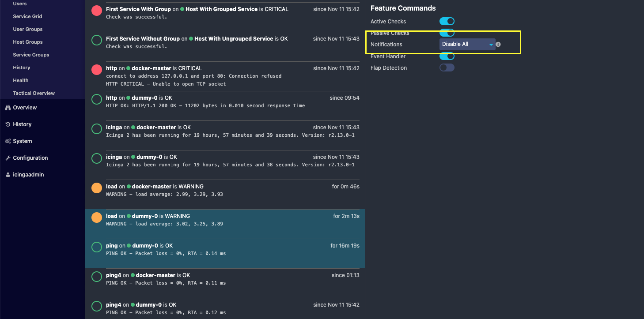Open Overview from the sidebar icon
Viewport: 644px width, 319px height.
pos(8,107)
